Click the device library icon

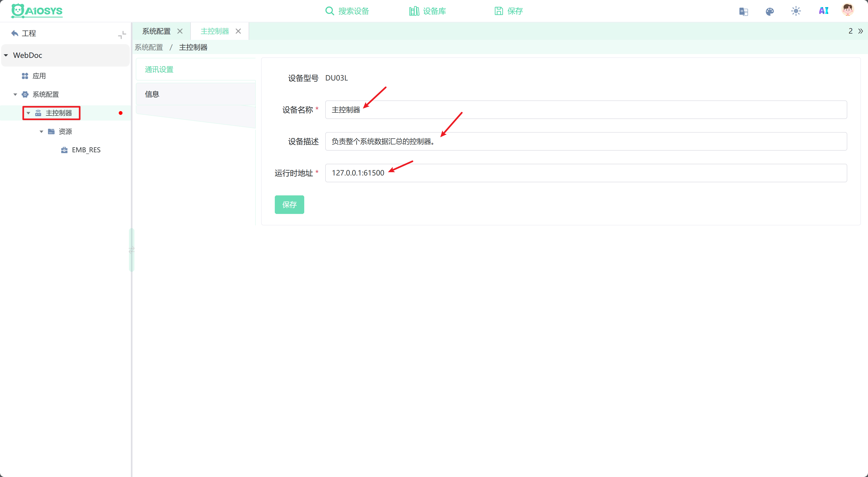414,11
